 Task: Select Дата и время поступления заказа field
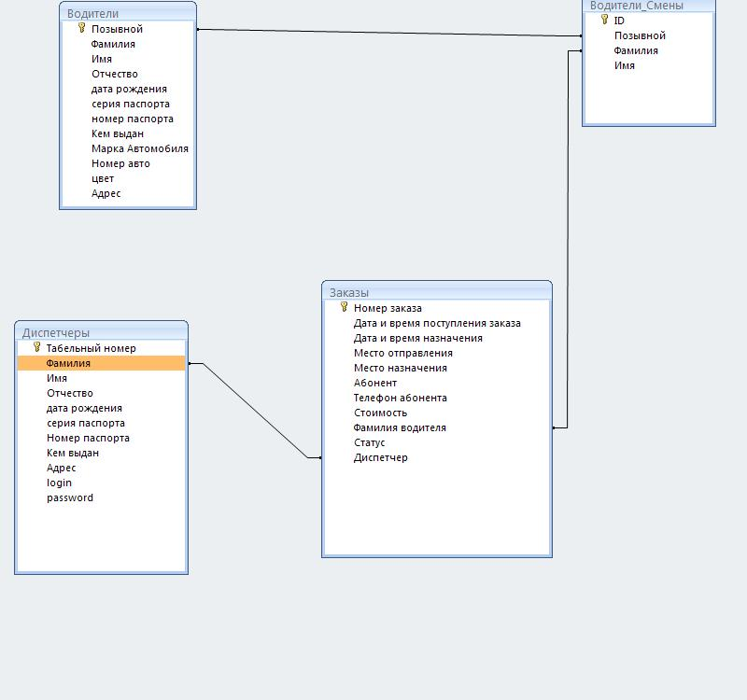pyautogui.click(x=437, y=323)
